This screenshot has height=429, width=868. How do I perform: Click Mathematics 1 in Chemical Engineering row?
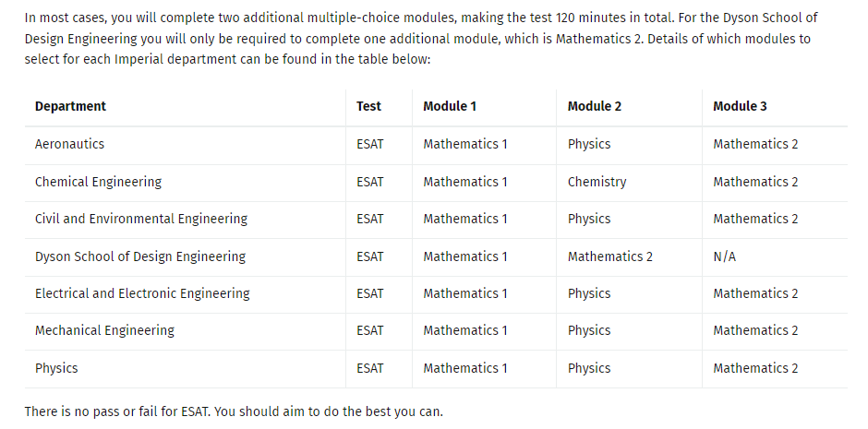point(465,182)
